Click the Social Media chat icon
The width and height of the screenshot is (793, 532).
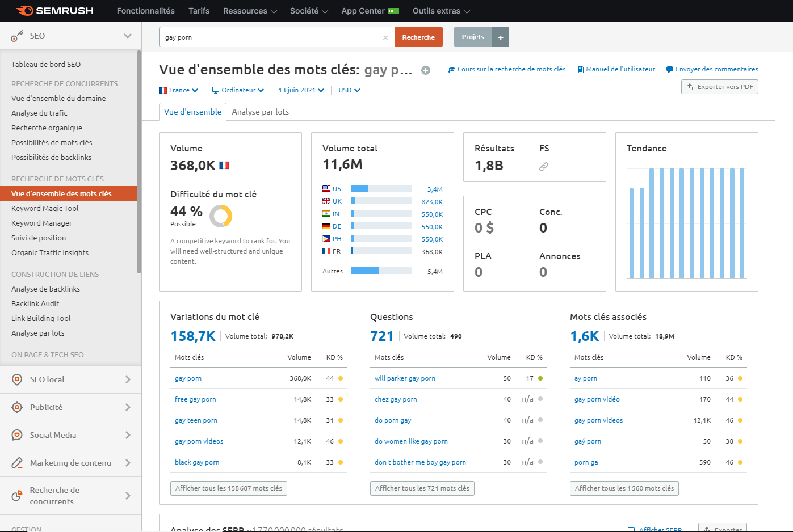point(17,435)
